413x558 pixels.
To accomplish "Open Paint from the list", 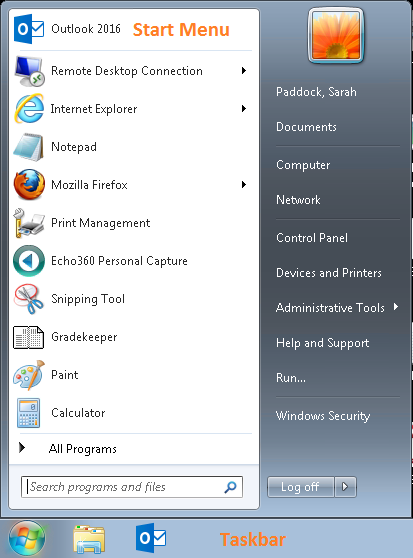I will [64, 375].
